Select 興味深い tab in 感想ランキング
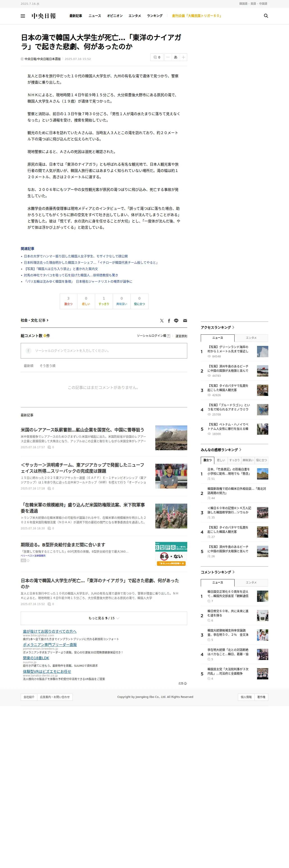 [248, 460]
